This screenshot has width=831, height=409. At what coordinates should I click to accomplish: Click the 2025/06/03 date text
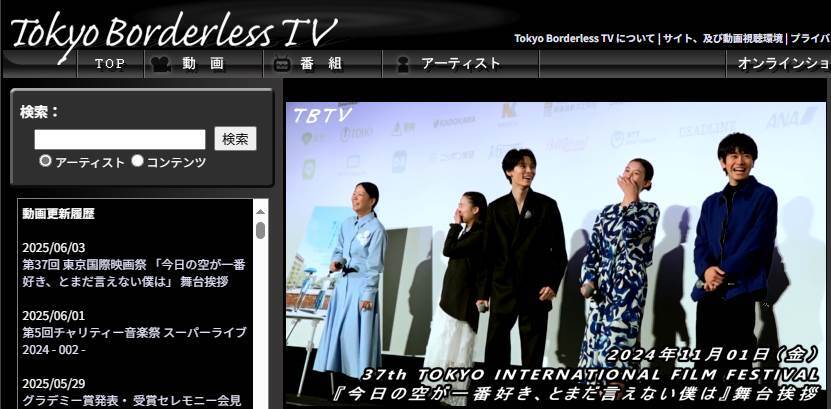point(54,248)
